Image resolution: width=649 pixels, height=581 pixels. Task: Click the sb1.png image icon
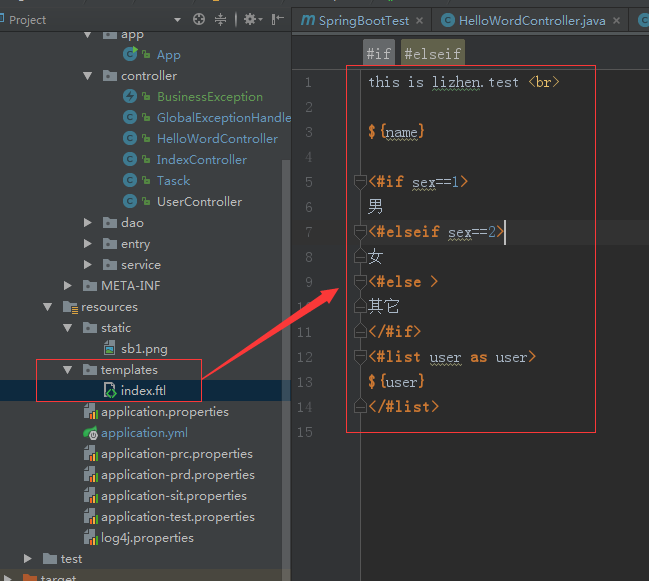click(x=109, y=348)
